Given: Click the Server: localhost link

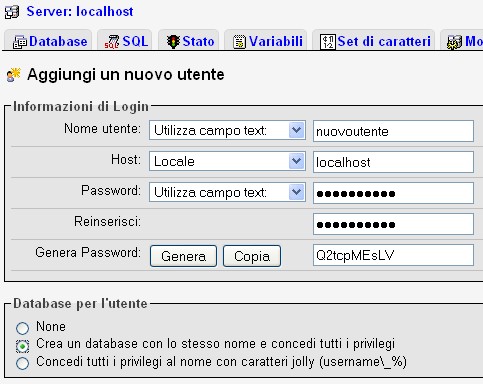Looking at the screenshot, I should click(x=80, y=12).
